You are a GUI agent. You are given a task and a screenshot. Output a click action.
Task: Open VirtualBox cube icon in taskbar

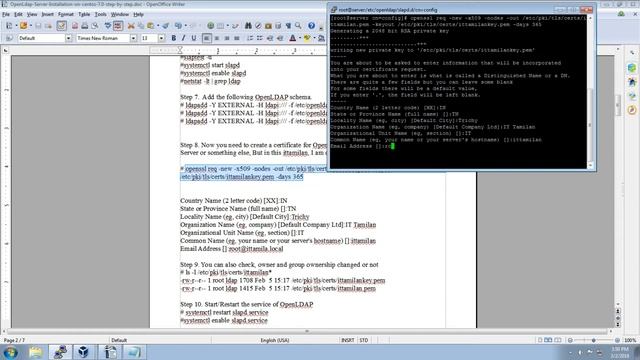click(84, 352)
